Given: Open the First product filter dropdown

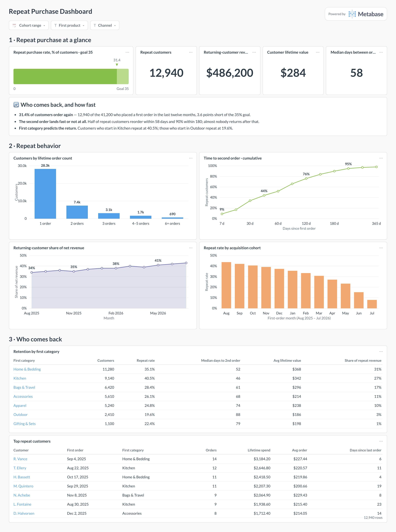Looking at the screenshot, I should (x=69, y=25).
